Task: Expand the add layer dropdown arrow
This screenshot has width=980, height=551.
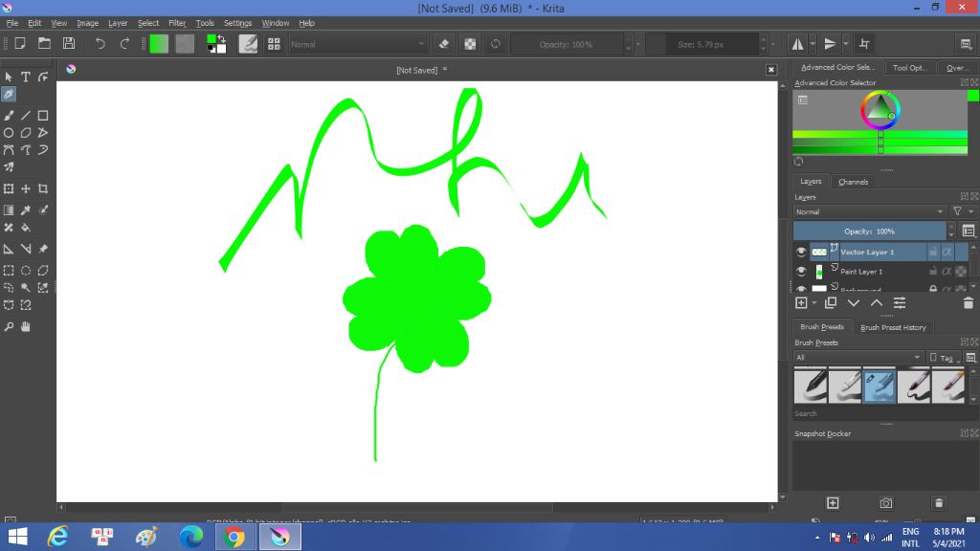Action: 813,303
